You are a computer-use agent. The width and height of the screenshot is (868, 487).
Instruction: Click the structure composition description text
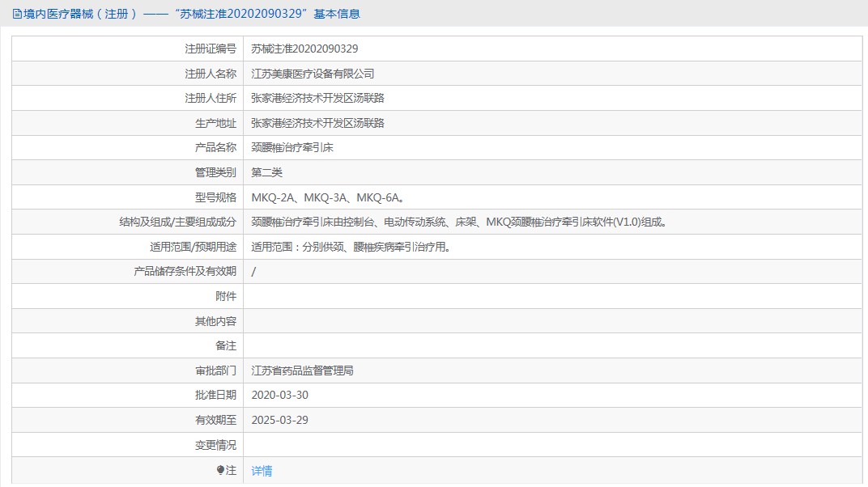pyautogui.click(x=460, y=222)
